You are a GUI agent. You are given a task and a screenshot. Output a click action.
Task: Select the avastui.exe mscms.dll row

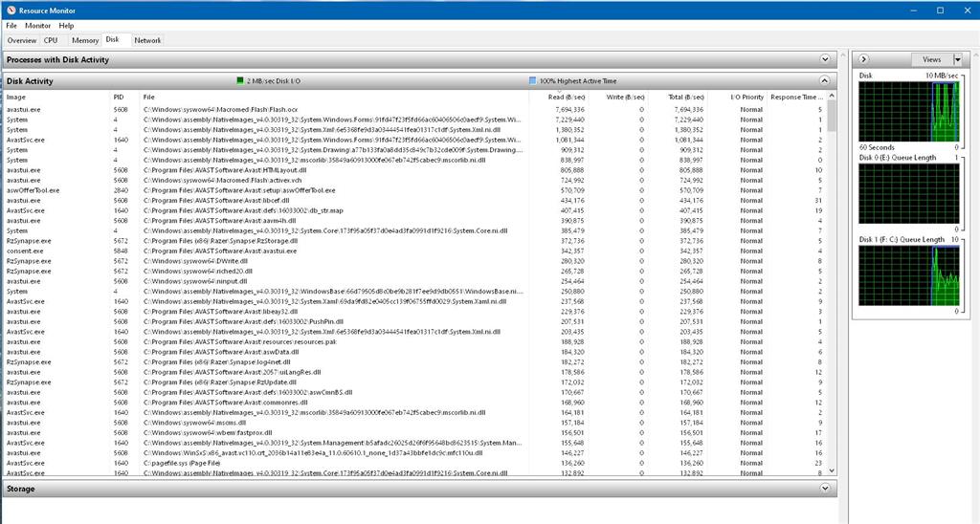tap(414, 423)
